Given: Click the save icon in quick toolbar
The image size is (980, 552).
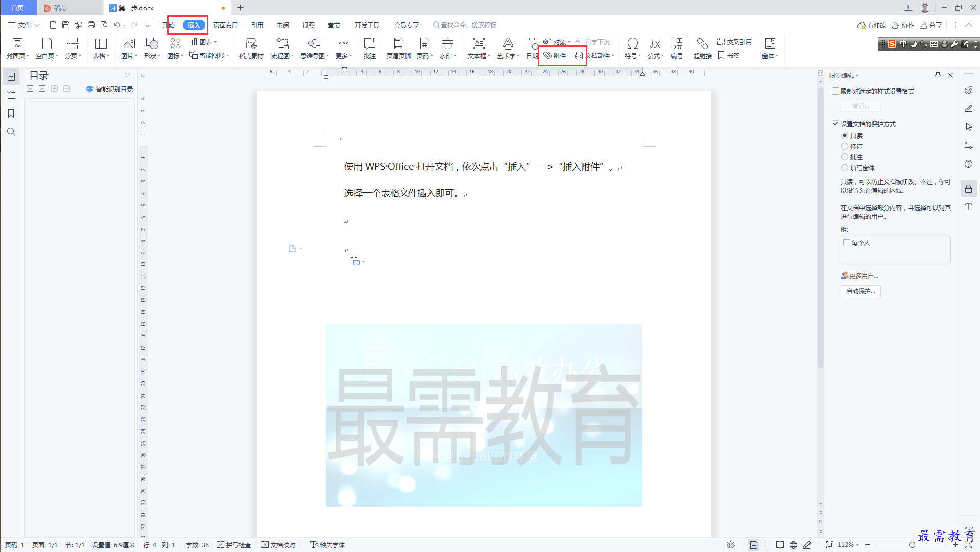Looking at the screenshot, I should pos(66,25).
